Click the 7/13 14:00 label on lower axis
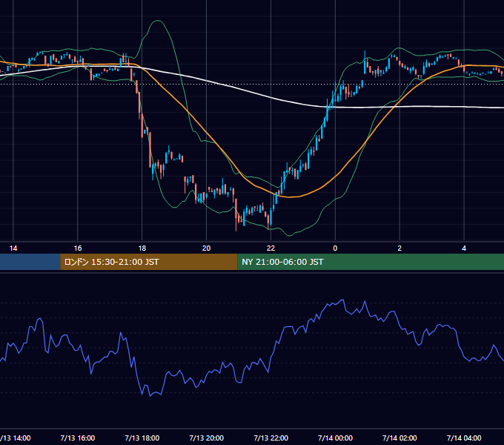 click(15, 438)
